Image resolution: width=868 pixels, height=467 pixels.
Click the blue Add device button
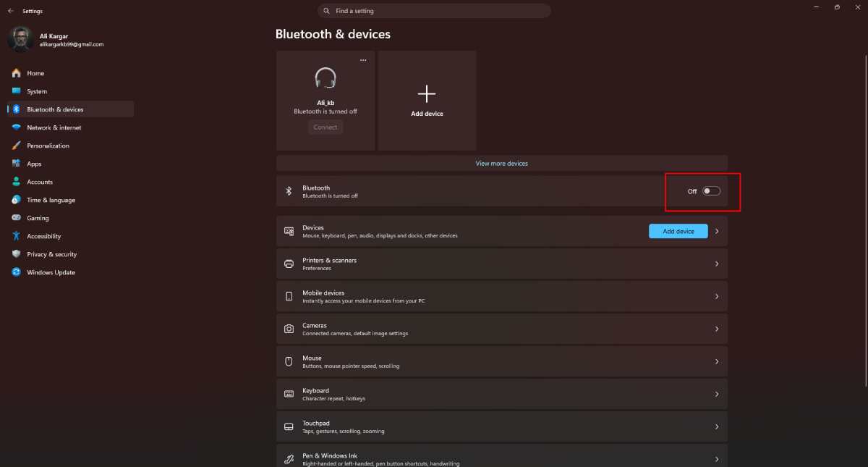(x=678, y=231)
